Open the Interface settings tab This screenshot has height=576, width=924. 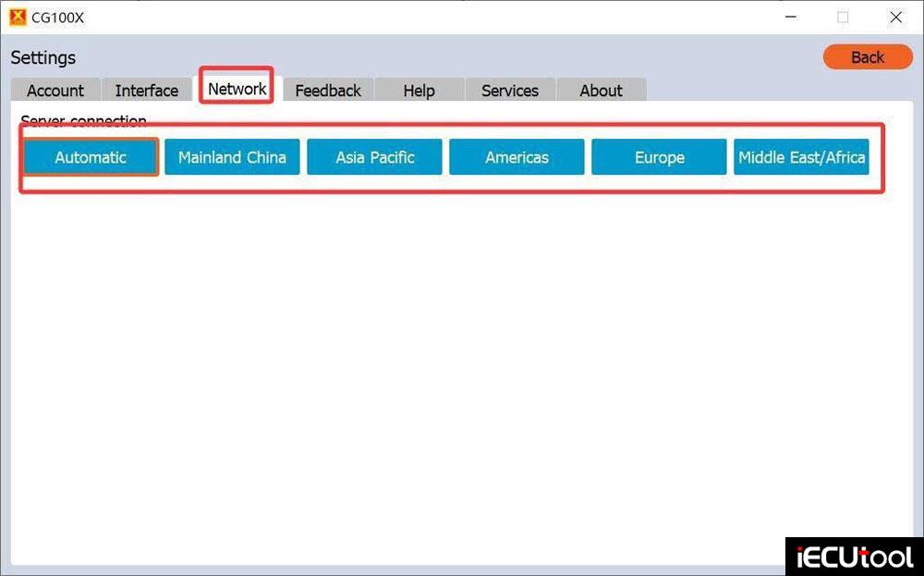pos(146,90)
